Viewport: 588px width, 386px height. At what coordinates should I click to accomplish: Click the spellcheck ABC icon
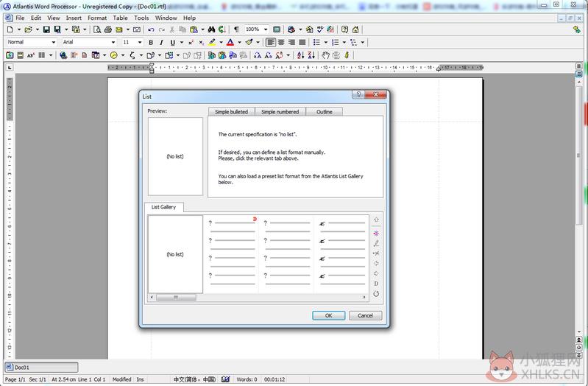point(320,29)
